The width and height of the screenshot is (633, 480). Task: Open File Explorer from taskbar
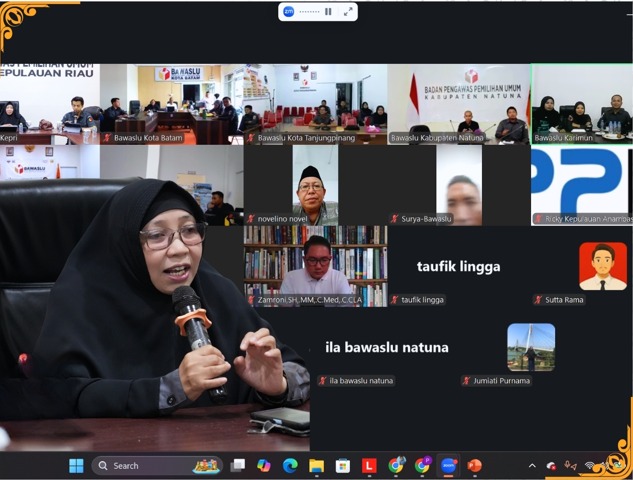pos(316,465)
